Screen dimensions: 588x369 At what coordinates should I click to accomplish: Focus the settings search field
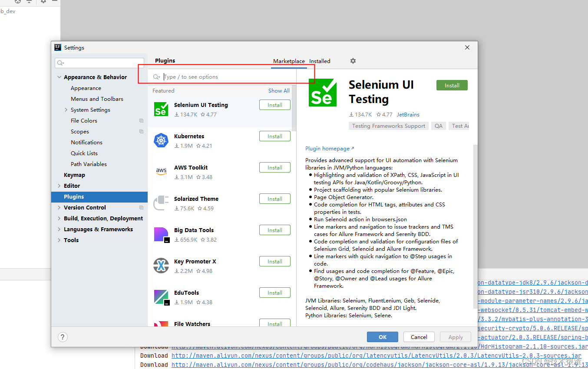click(x=99, y=63)
